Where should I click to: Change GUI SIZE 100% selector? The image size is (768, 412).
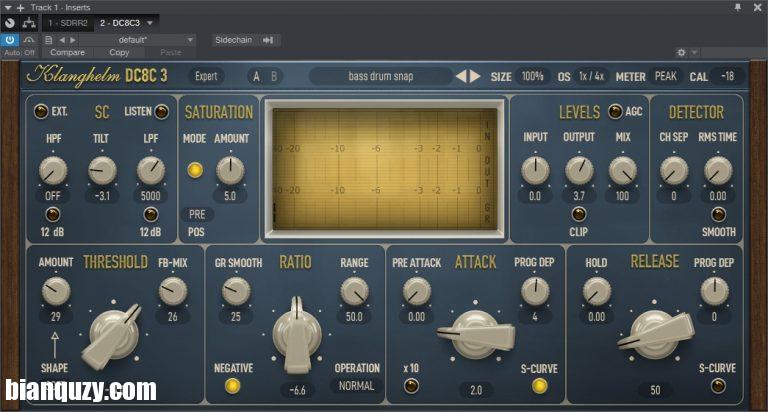pos(532,76)
